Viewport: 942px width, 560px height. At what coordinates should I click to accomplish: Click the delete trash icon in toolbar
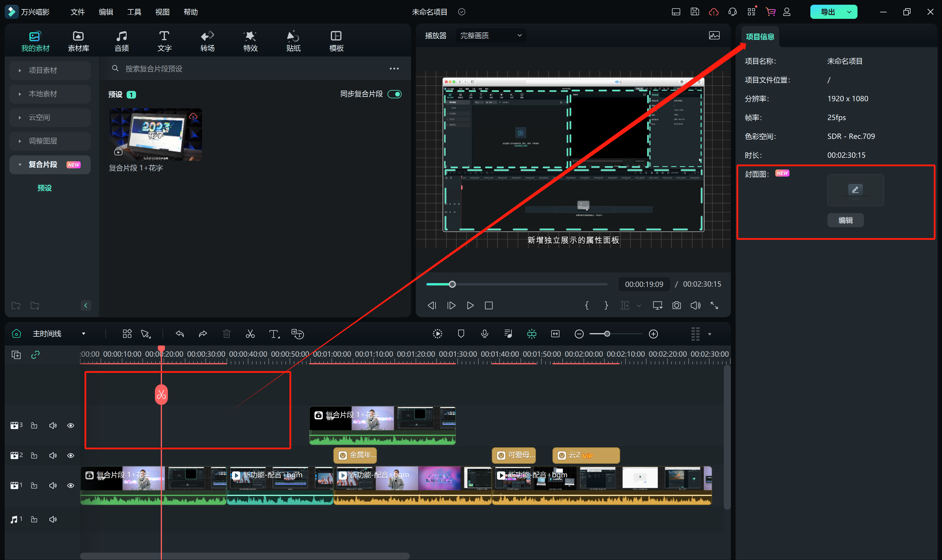coord(226,334)
